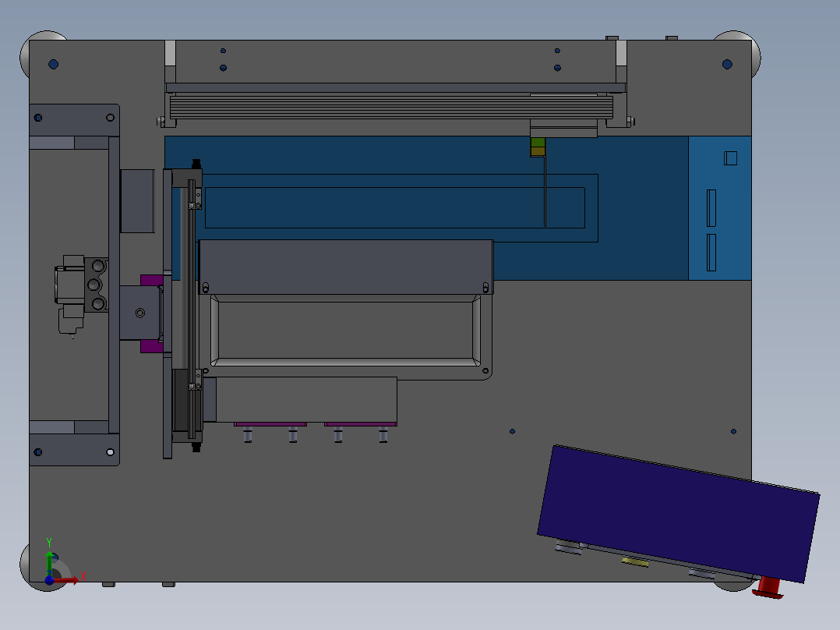
Task: Select the lower left bracket plate with two holes
Action: pos(75,449)
